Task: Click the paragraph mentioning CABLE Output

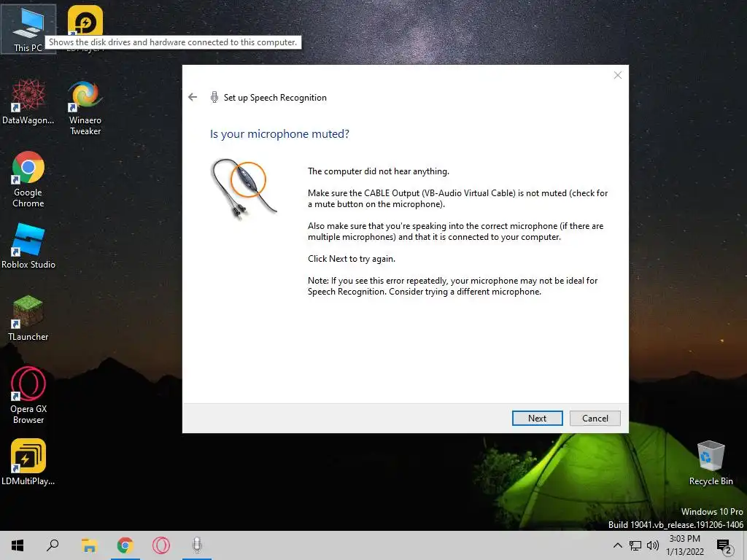Action: (x=458, y=198)
